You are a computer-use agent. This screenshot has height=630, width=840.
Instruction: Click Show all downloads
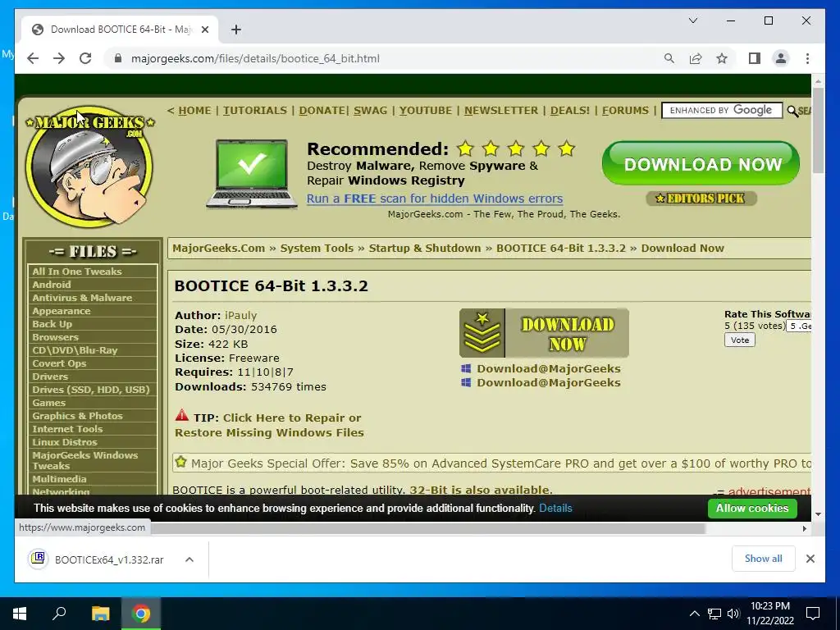click(x=764, y=559)
